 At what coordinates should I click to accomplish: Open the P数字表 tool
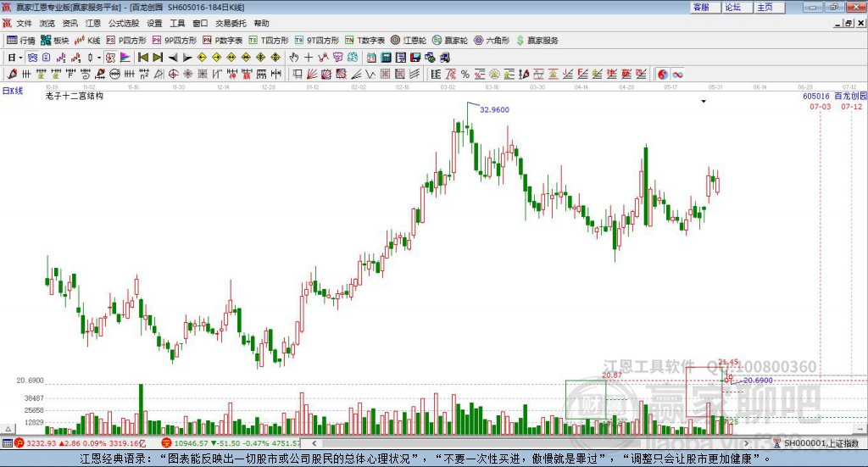click(223, 41)
